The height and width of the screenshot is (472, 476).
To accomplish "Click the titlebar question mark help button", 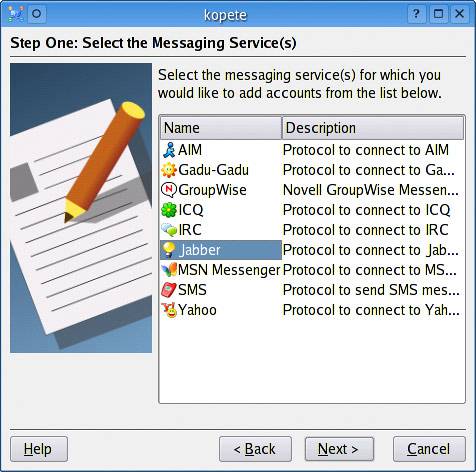I will 417,14.
